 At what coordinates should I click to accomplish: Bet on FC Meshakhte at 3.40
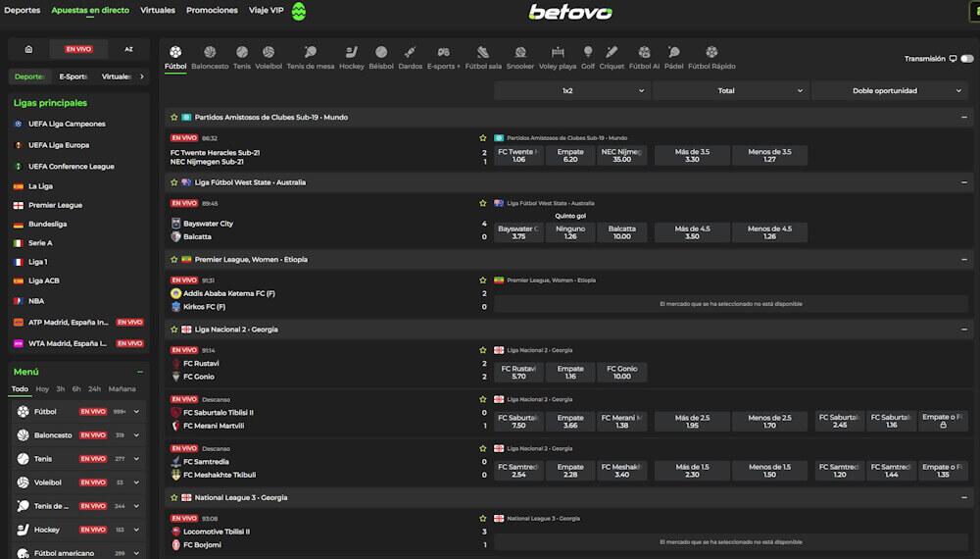[x=622, y=470]
